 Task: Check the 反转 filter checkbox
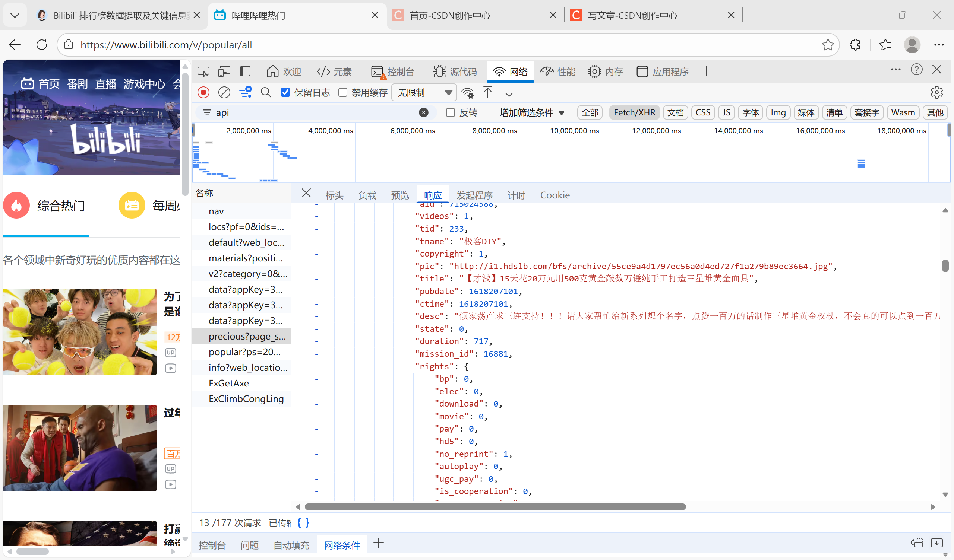[x=450, y=112]
